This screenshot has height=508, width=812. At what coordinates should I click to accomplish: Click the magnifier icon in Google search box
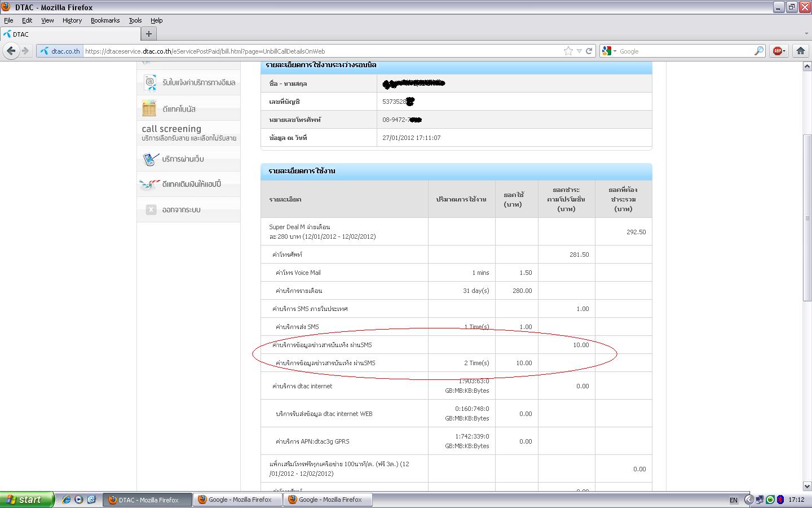(759, 51)
